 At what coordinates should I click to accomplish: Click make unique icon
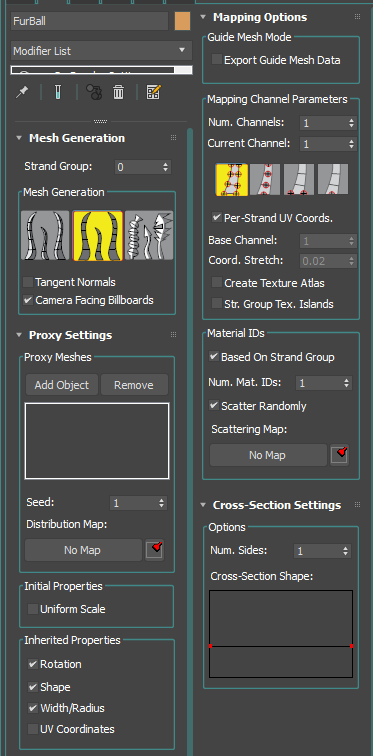(93, 92)
